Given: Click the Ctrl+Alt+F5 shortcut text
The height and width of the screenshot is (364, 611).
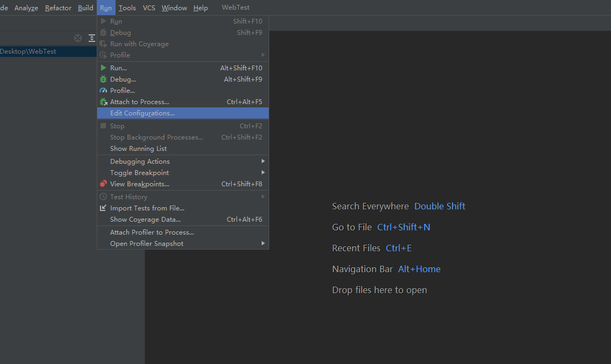Looking at the screenshot, I should click(x=245, y=101).
